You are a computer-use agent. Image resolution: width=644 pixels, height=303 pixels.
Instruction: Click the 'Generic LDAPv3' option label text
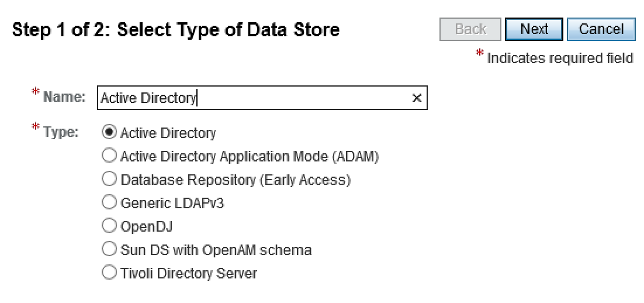click(x=172, y=204)
